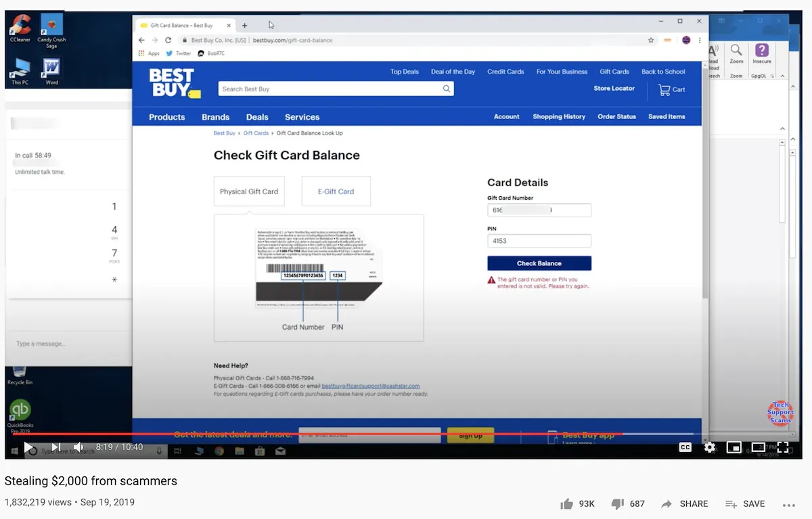Select the Physical Gift Card tab

pyautogui.click(x=249, y=191)
